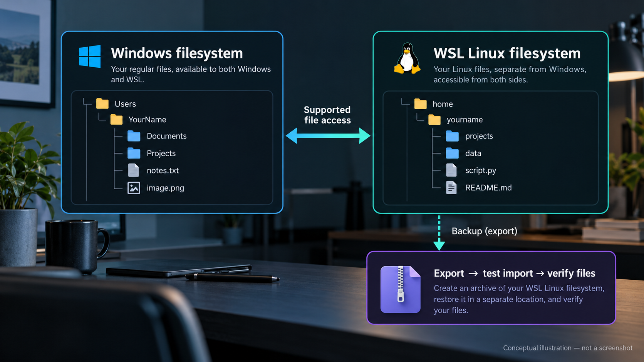Click the "Conceptual illustration — not a screenshot" note

tap(568, 348)
